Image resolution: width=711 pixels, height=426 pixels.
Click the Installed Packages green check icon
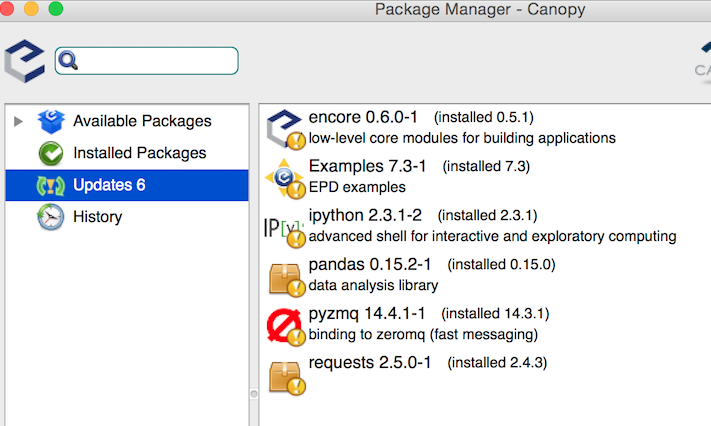click(51, 153)
